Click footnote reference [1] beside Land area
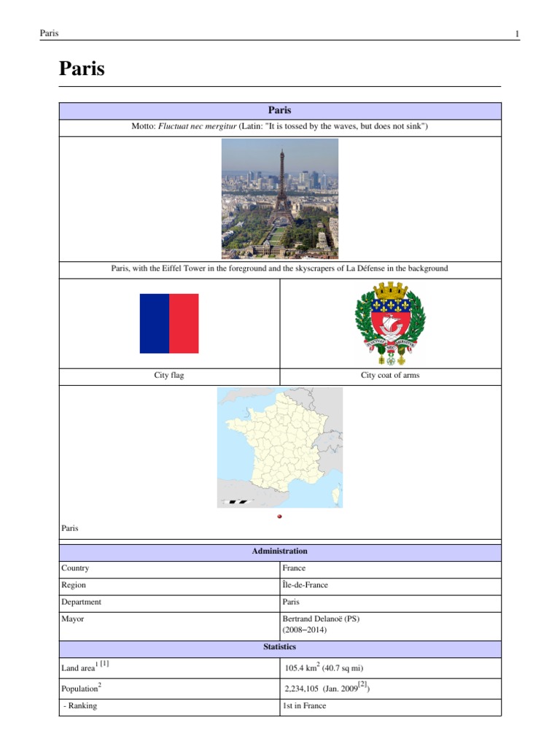560x747 pixels. tap(104, 663)
